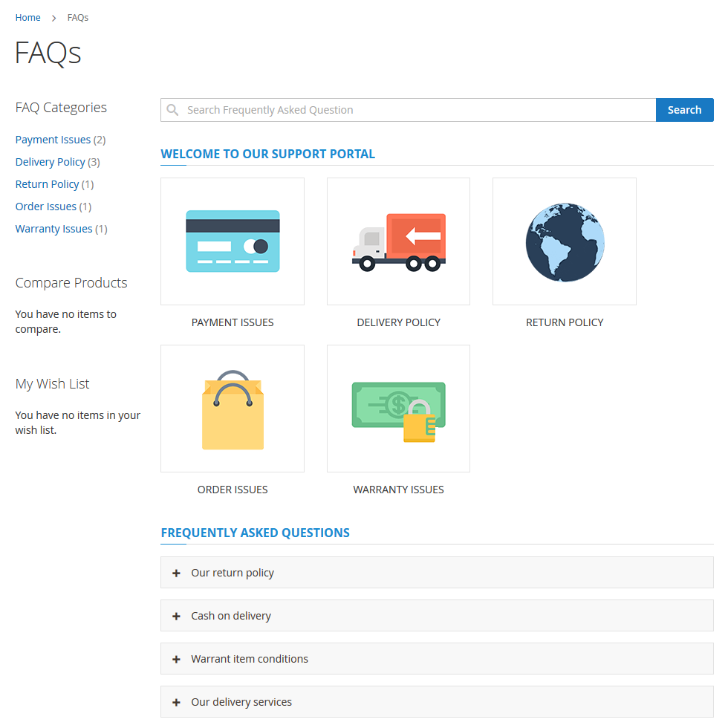The image size is (728, 728).
Task: Expand the Our delivery services question
Action: [x=241, y=702]
